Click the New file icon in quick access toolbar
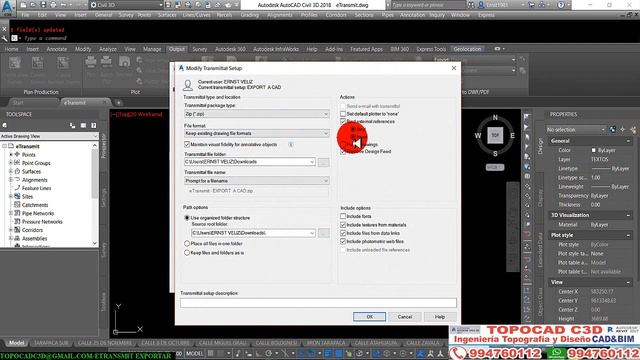The height and width of the screenshot is (360, 640). (23, 5)
